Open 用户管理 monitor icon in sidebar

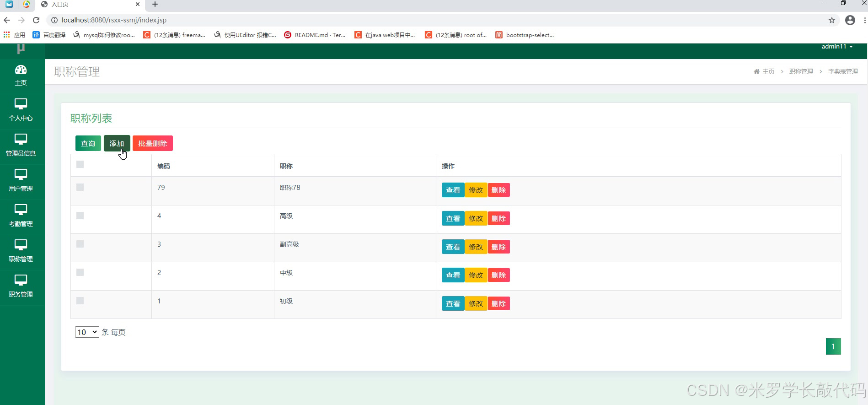[x=21, y=174]
